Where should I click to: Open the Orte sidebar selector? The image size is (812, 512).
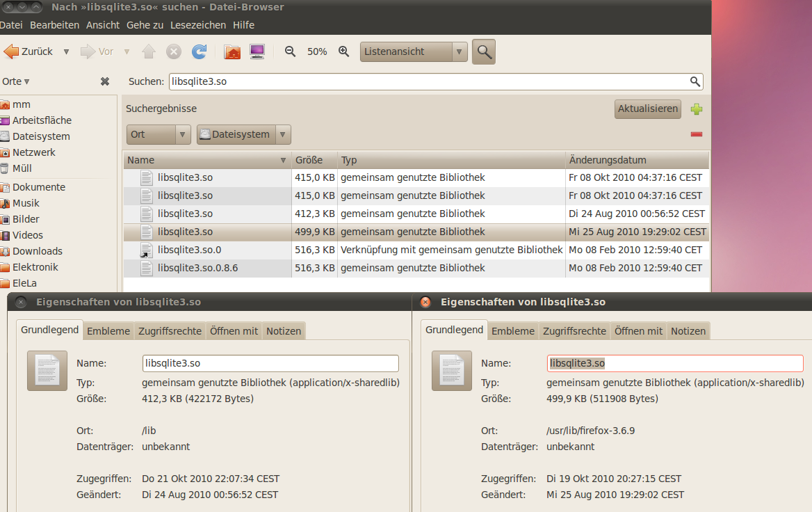(x=15, y=81)
